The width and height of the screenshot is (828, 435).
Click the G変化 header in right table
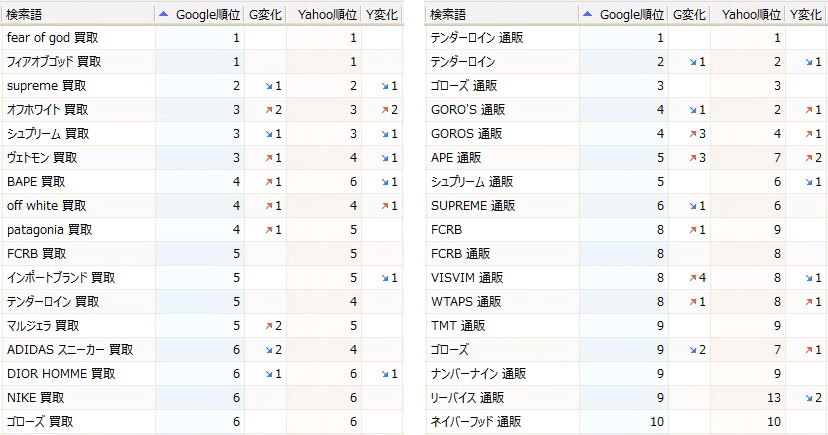[690, 14]
